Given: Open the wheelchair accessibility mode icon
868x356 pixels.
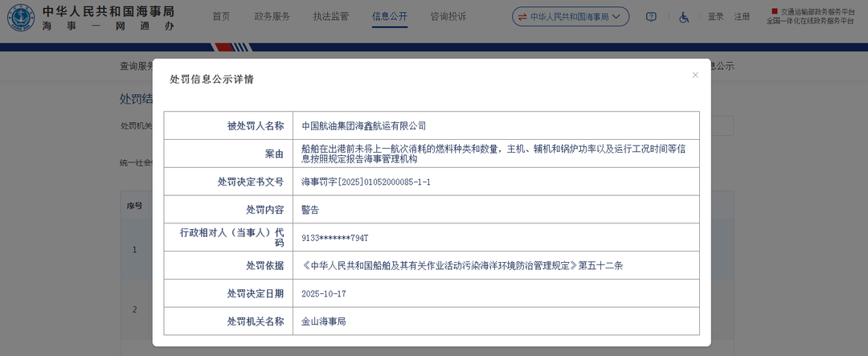Looking at the screenshot, I should pos(684,17).
